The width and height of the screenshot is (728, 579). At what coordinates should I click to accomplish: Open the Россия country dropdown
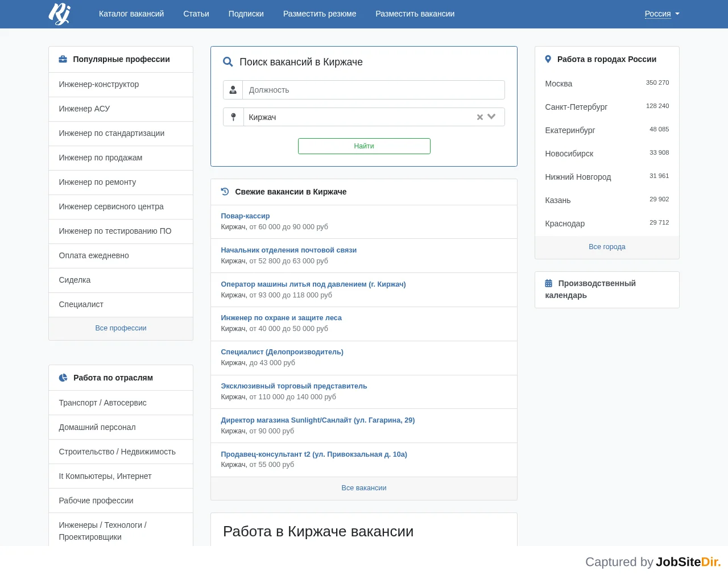click(x=662, y=14)
